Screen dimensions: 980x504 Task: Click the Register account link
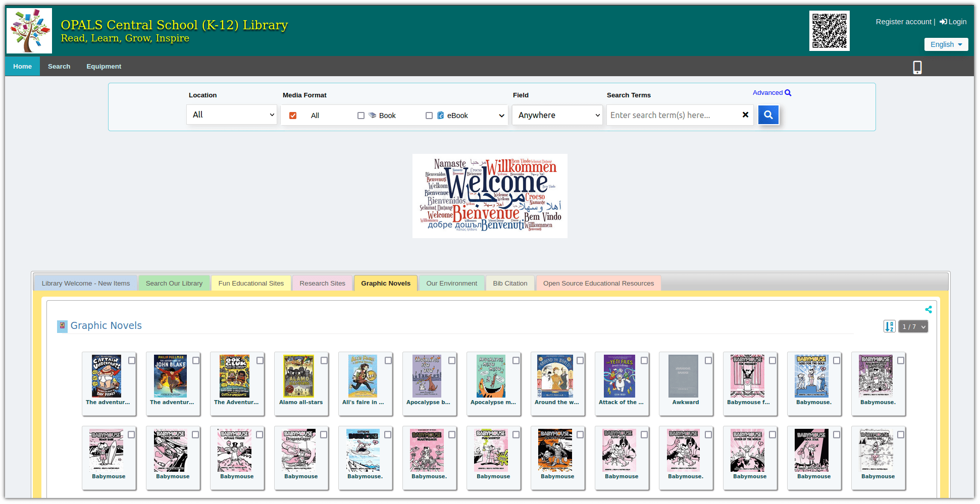[x=903, y=21]
